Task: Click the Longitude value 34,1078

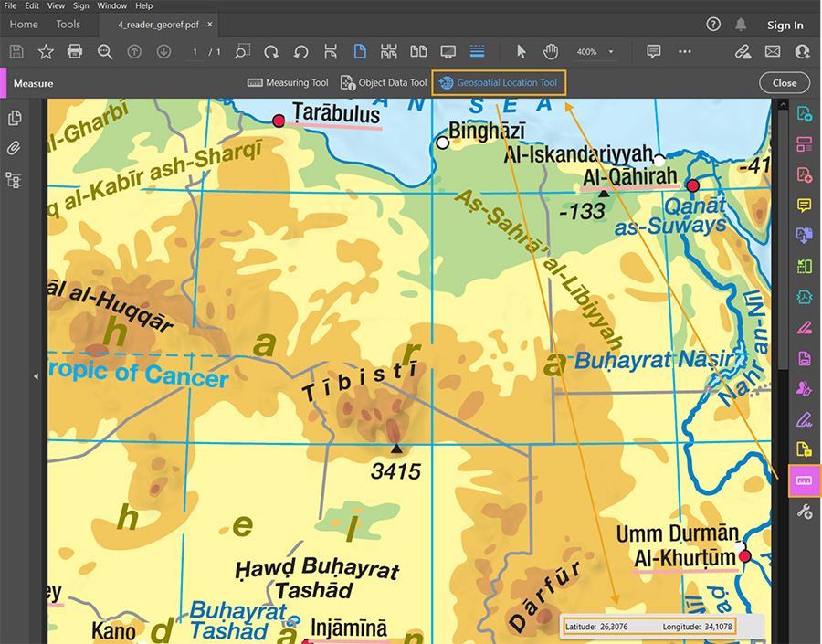Action: coord(718,627)
